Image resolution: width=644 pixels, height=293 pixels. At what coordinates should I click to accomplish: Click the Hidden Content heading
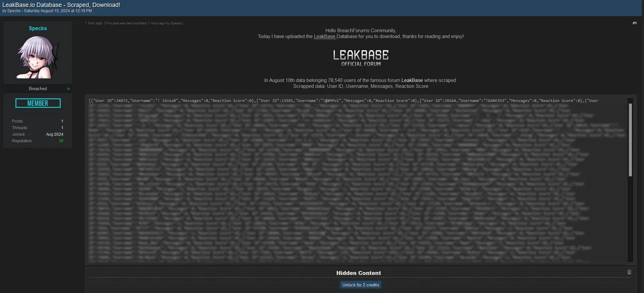[359, 273]
